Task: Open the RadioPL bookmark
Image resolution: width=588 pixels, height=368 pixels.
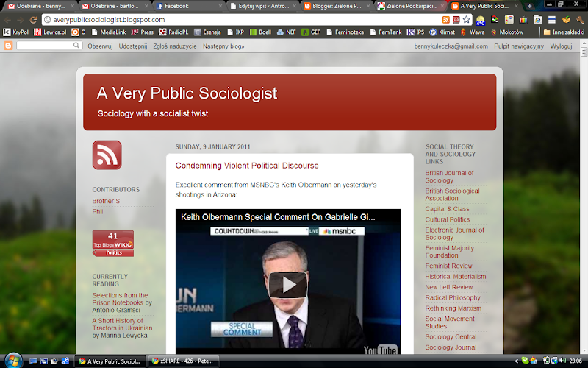Action: [x=173, y=32]
